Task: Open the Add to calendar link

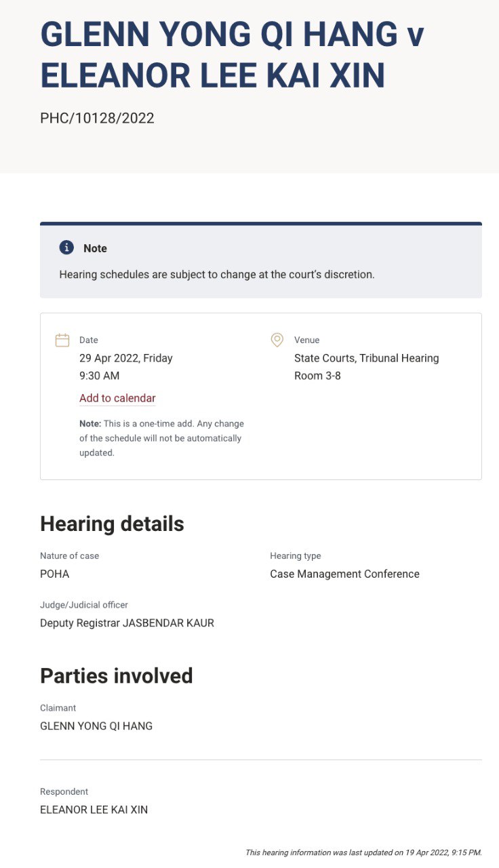Action: 117,398
